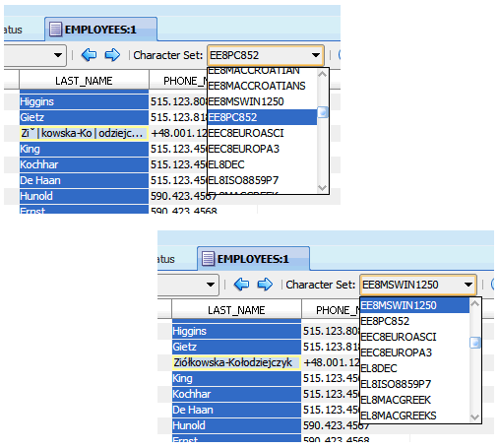Screen dimensions: 499x448
Task: Click the LAST_NAME column header in the top table
Action: point(84,81)
